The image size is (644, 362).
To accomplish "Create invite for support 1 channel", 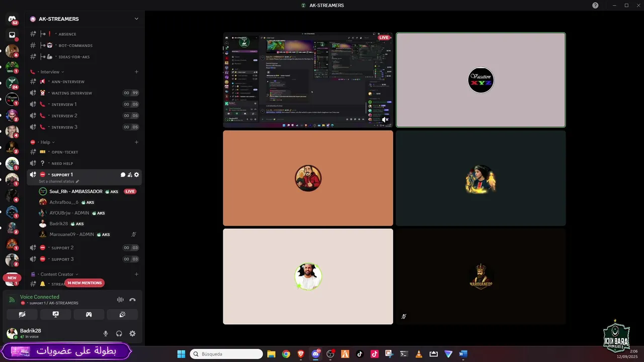I will (130, 174).
